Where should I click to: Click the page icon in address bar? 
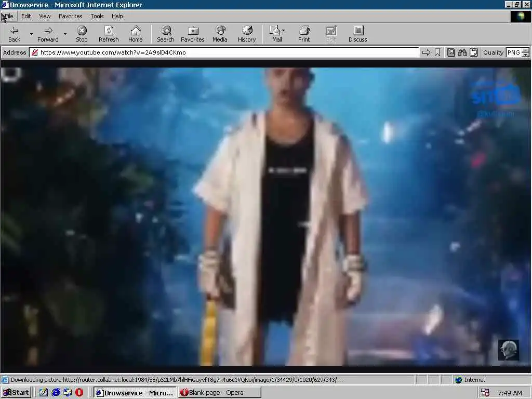click(x=34, y=52)
